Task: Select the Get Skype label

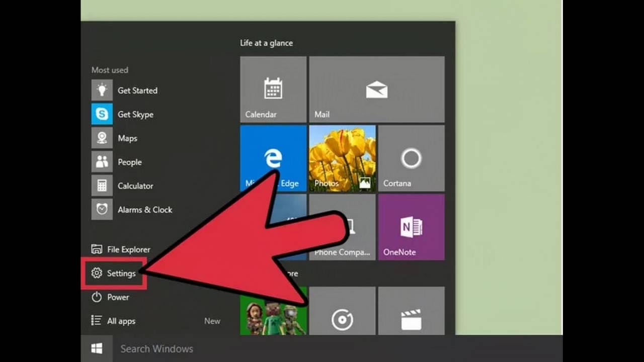Action: [135, 114]
